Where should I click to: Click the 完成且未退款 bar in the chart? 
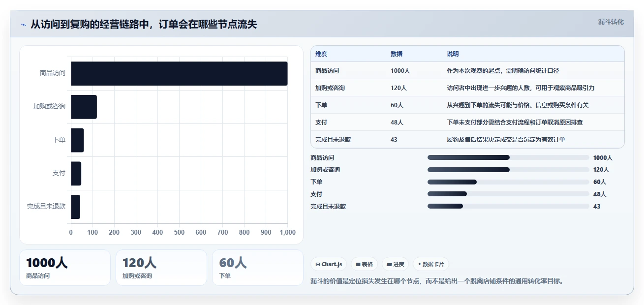[x=75, y=207]
